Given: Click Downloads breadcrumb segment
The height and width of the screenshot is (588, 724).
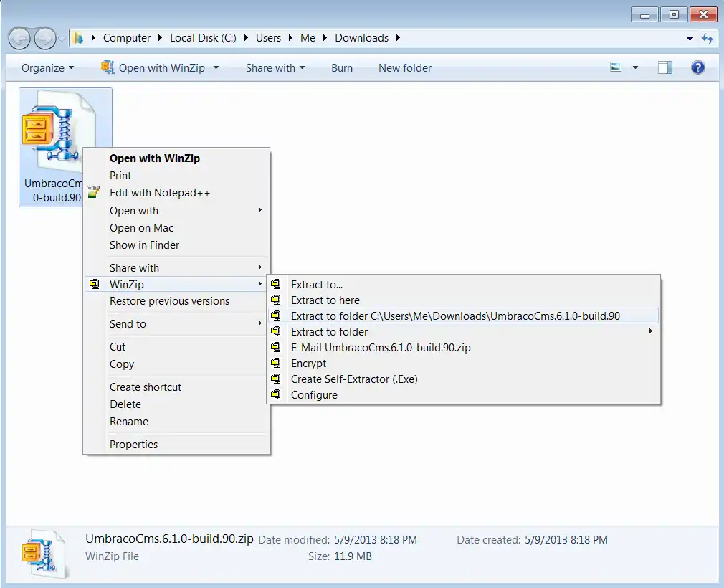Looking at the screenshot, I should click(x=361, y=38).
